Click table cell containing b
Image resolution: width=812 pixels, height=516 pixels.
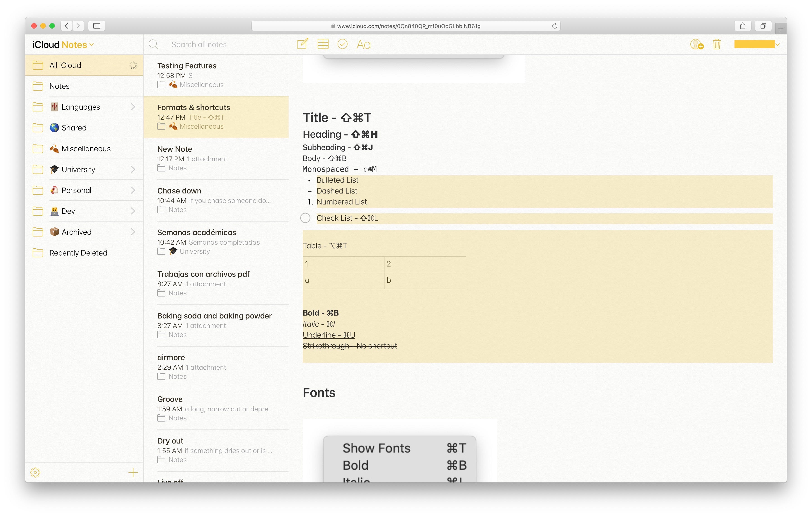tap(425, 281)
